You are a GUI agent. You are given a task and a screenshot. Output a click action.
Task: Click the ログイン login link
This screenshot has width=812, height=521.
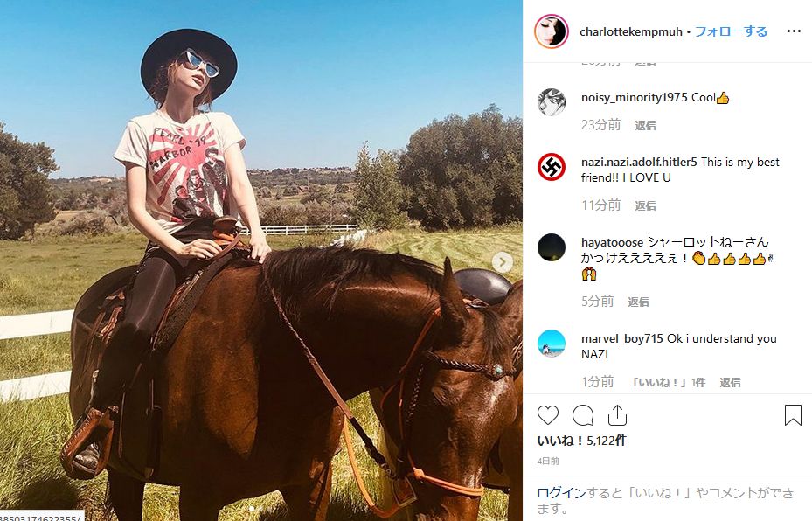(561, 492)
